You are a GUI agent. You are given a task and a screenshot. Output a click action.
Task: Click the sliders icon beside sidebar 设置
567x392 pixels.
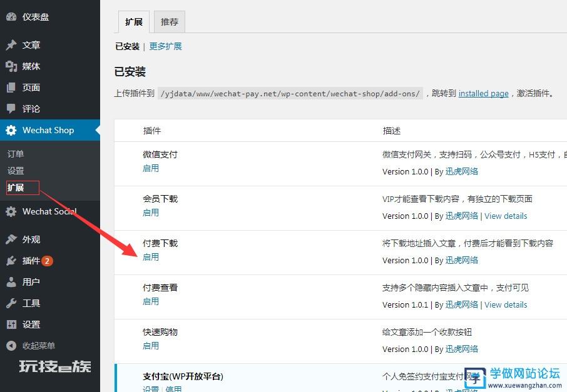click(11, 324)
